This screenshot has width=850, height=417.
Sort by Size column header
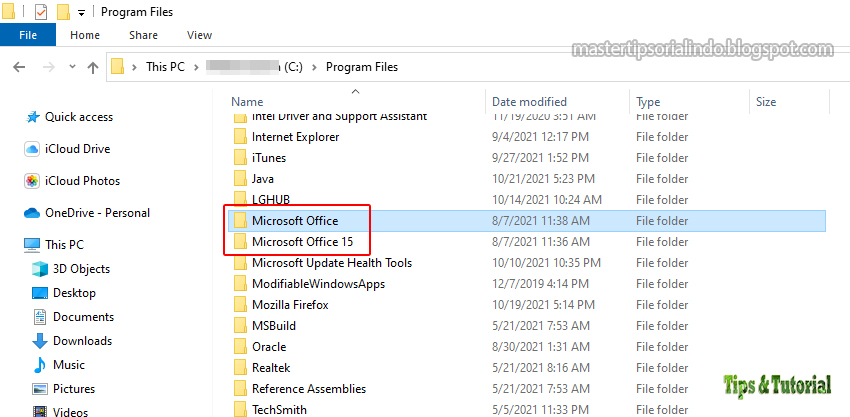click(766, 102)
